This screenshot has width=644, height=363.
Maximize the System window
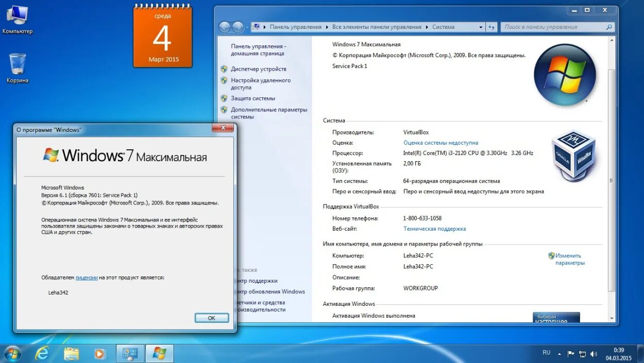(587, 10)
